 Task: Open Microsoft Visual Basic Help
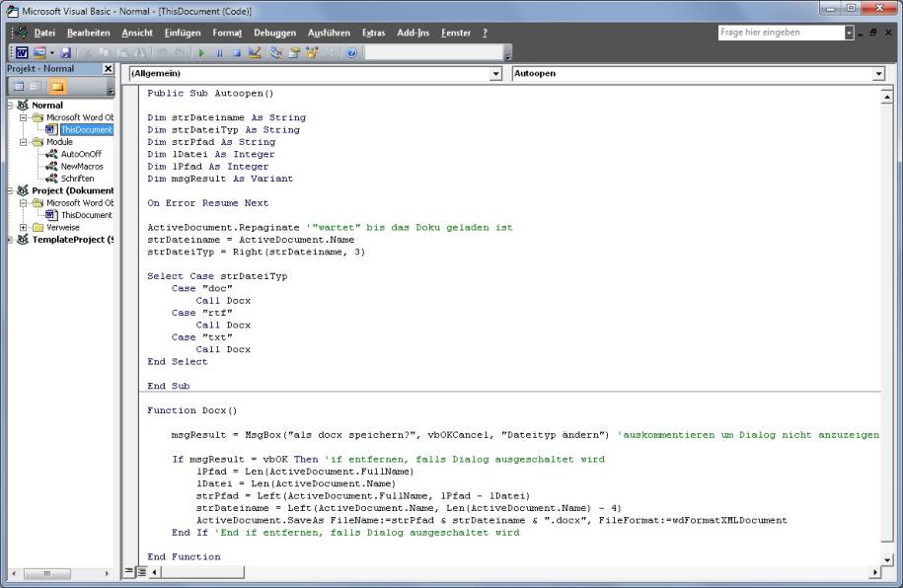coord(350,51)
